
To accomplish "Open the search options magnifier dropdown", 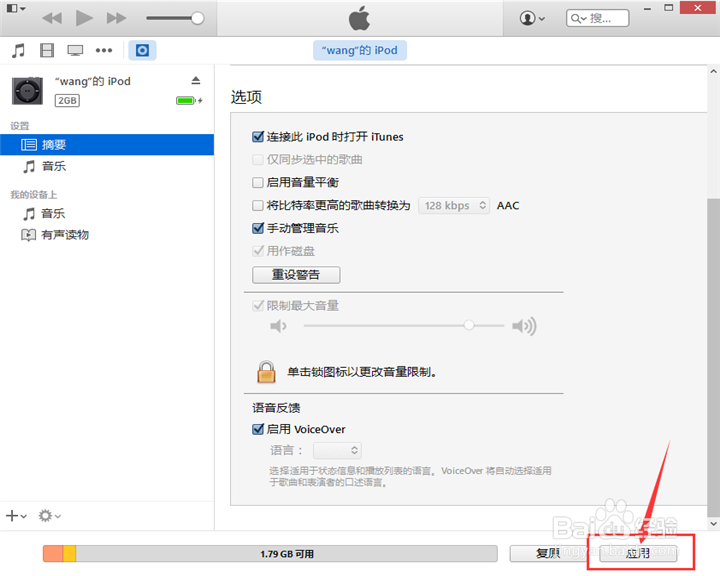I will pyautogui.click(x=578, y=19).
